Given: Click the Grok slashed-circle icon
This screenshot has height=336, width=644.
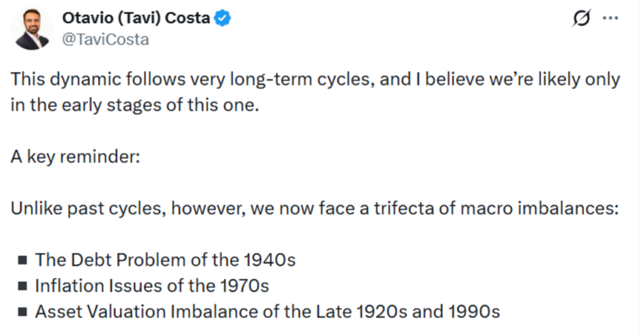Looking at the screenshot, I should pos(582,19).
